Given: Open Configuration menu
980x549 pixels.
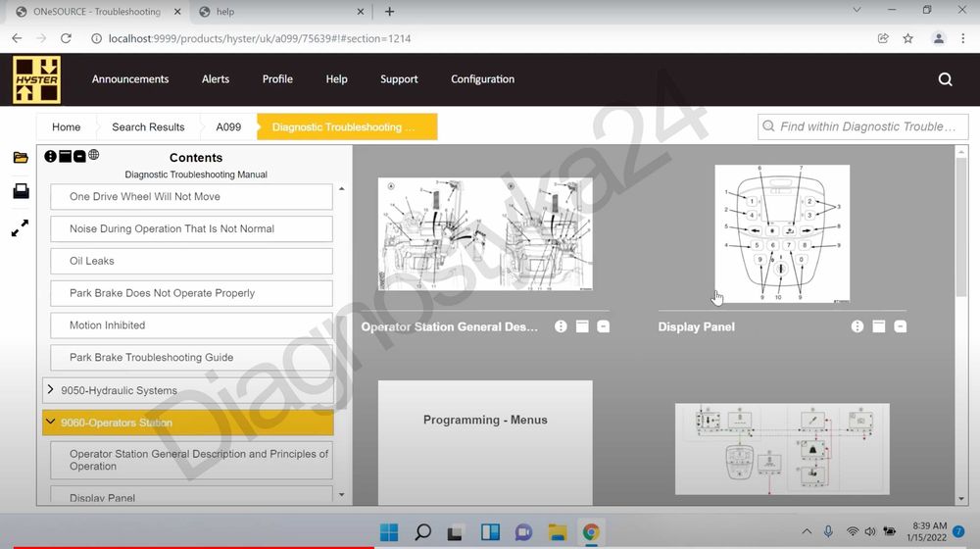Looking at the screenshot, I should click(x=482, y=79).
